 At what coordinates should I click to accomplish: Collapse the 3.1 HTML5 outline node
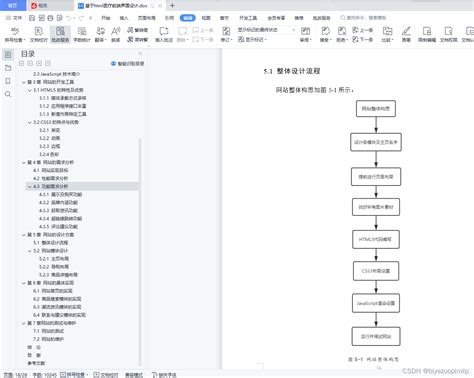(30, 90)
